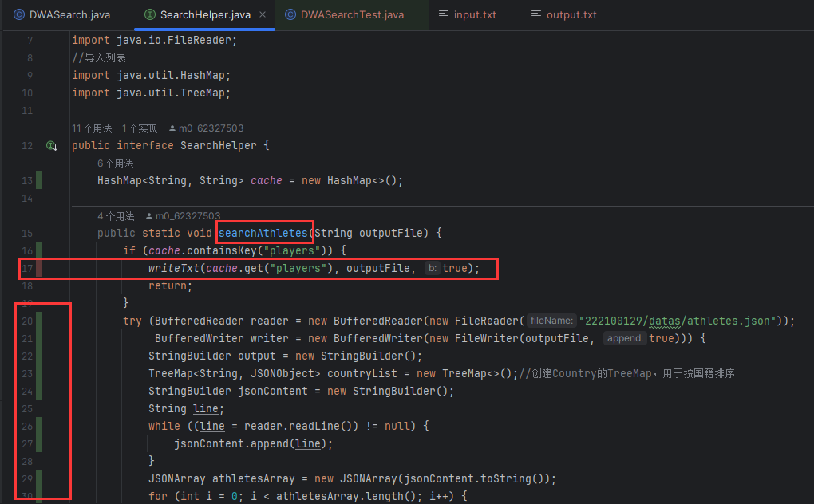Click the athletesArray variable on line 29
814x504 pixels.
253,478
